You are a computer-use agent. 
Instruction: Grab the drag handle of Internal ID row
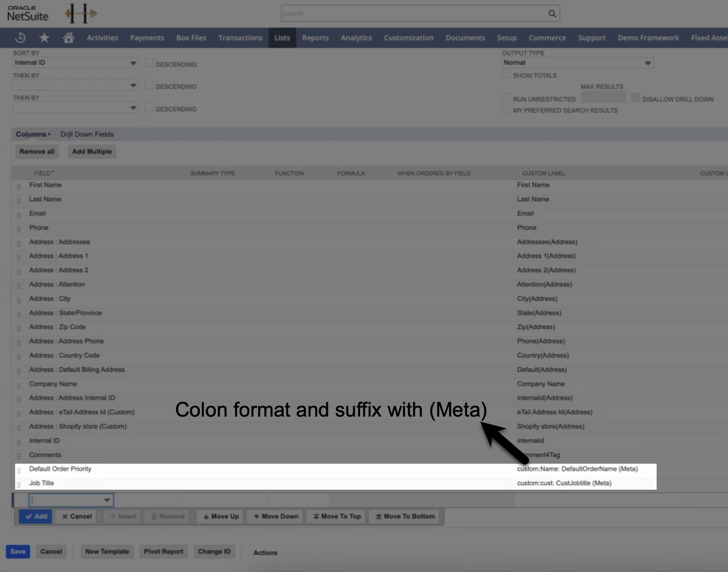coord(19,442)
